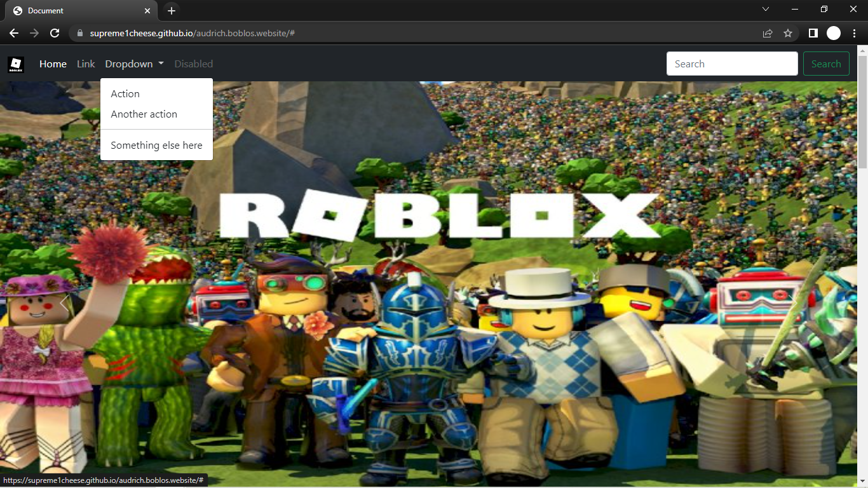Select the Document browser tab
This screenshot has width=868, height=488.
(81, 11)
